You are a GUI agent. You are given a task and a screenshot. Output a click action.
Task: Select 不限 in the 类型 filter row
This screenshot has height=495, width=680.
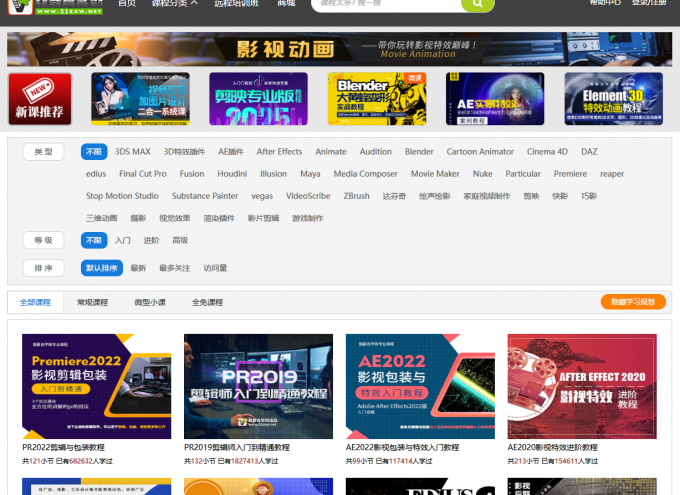94,152
